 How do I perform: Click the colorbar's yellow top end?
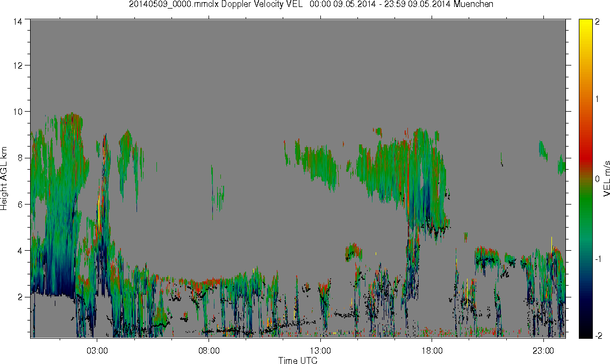585,24
